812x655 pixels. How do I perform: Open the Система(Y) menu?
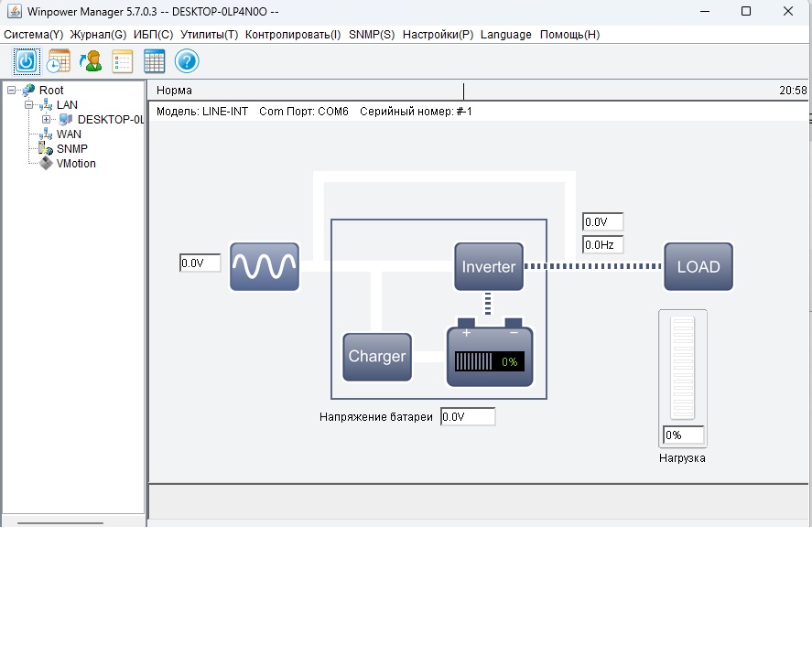(34, 34)
